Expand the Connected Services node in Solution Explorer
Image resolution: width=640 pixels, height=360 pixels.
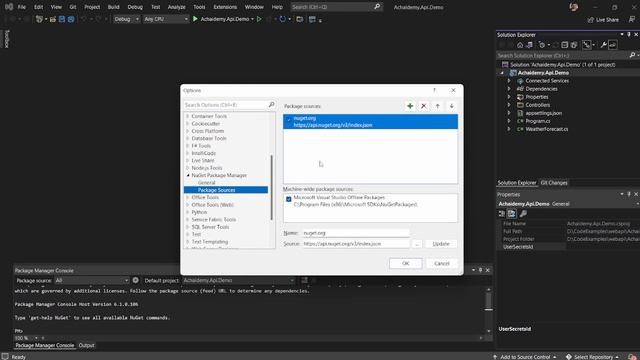coord(509,81)
